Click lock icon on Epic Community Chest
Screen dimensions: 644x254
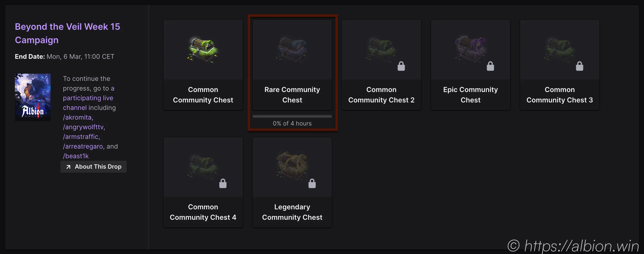coord(490,66)
